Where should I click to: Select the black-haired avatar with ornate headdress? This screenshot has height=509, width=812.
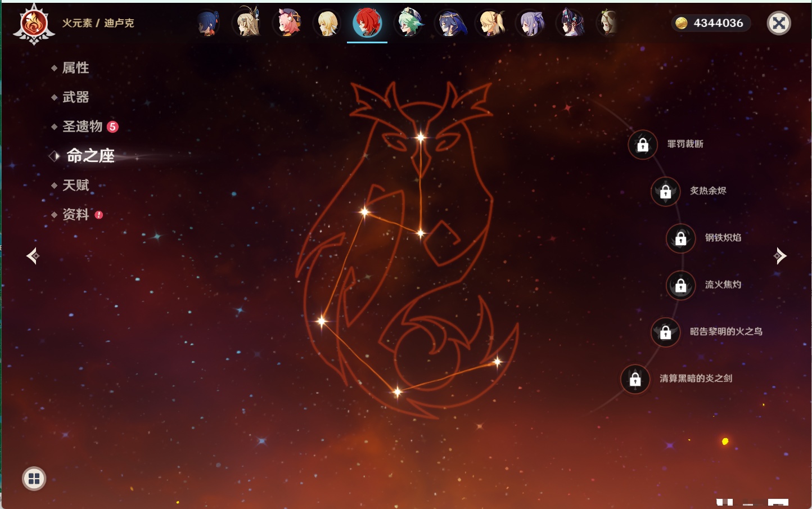coord(571,23)
